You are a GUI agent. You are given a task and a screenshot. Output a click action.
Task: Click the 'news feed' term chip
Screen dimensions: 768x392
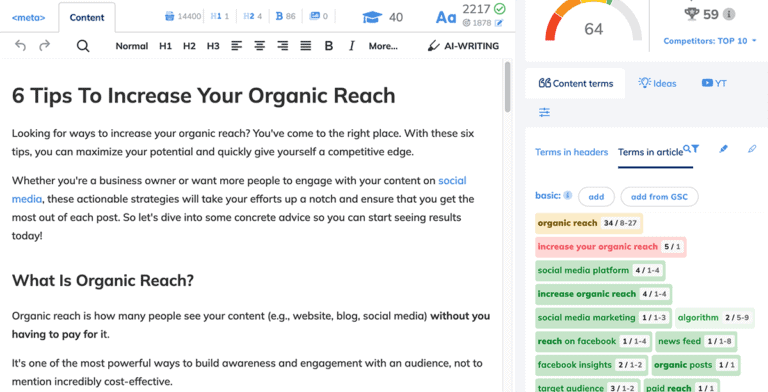(696, 341)
